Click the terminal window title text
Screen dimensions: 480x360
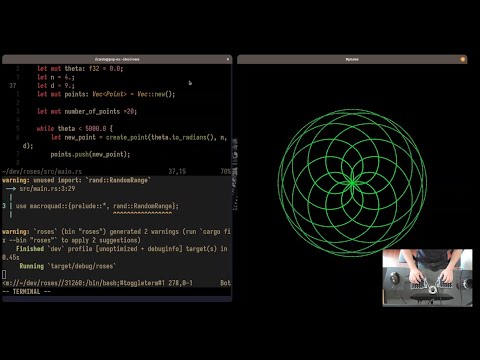[x=117, y=59]
